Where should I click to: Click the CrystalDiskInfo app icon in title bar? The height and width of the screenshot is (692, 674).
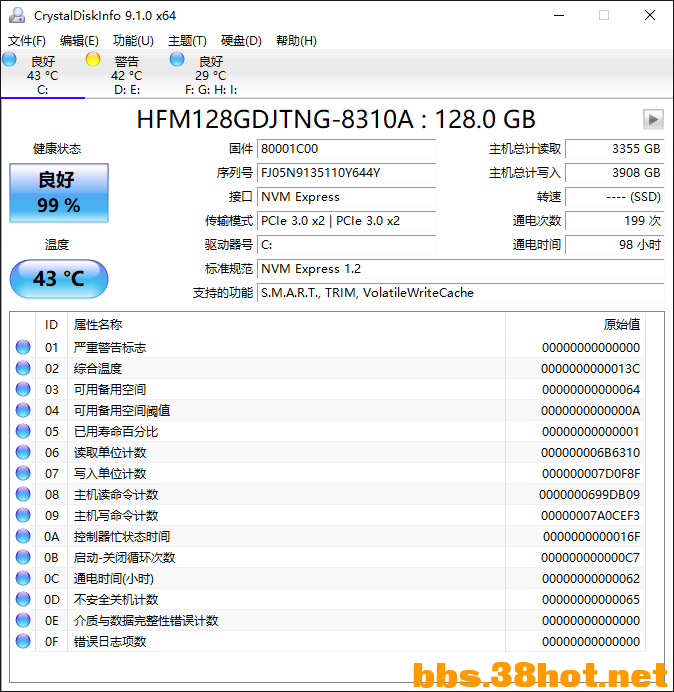click(x=17, y=15)
